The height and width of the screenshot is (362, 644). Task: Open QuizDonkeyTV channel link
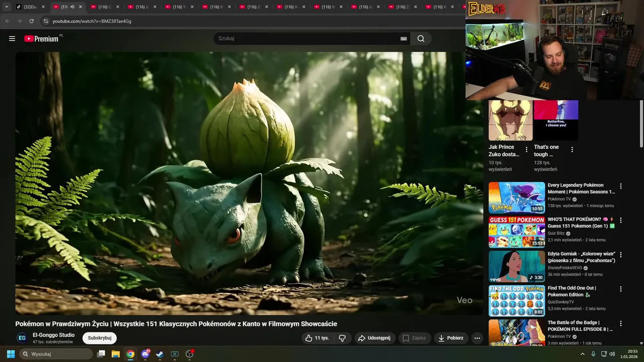[560, 302]
